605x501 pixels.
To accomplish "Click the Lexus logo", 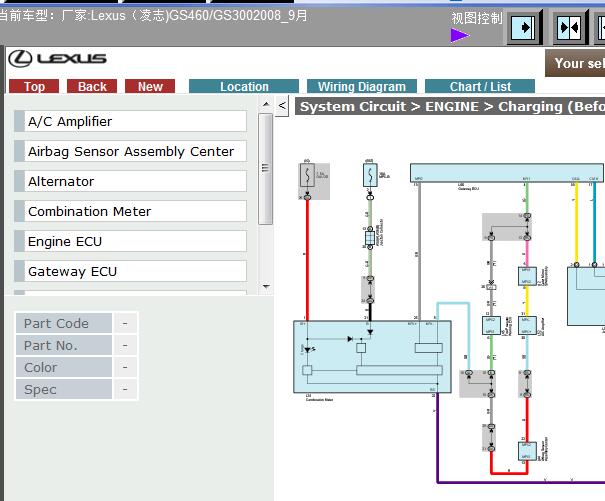I will tap(57, 59).
